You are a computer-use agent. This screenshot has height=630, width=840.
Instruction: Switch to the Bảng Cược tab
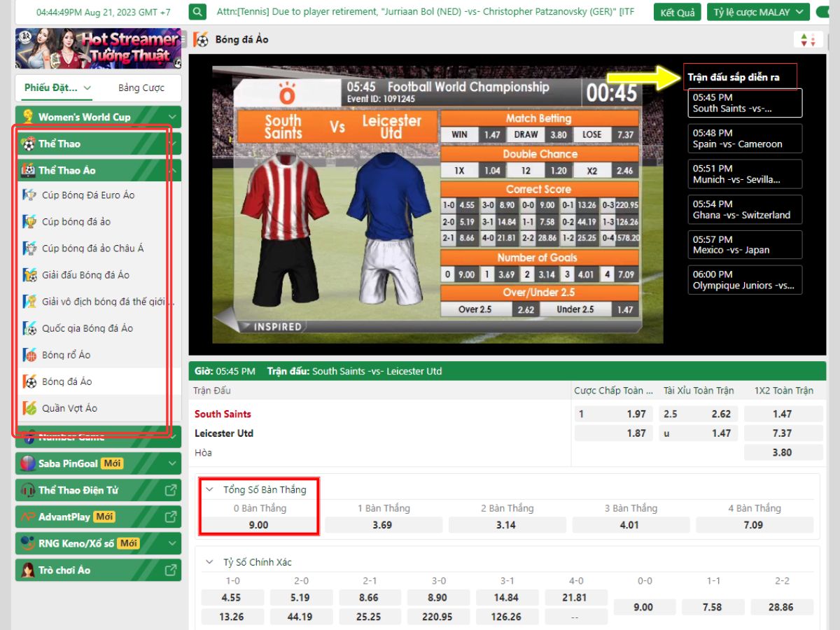click(x=141, y=87)
